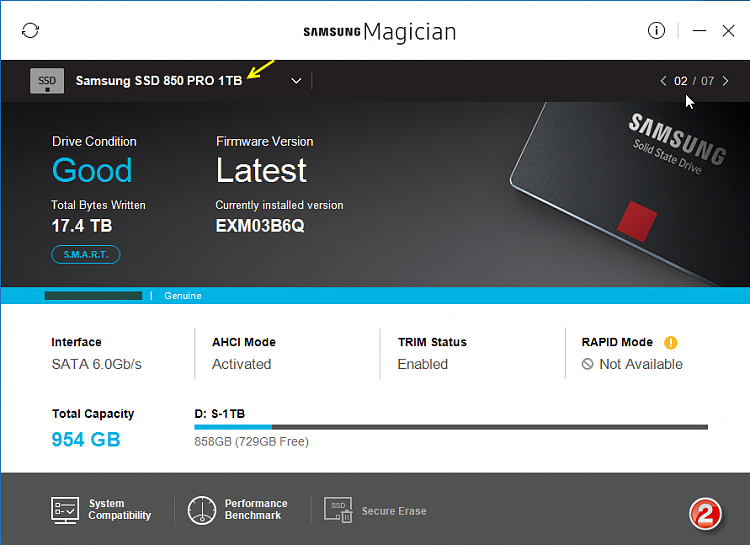Open the information icon in the title bar
This screenshot has width=750, height=545.
(x=656, y=31)
